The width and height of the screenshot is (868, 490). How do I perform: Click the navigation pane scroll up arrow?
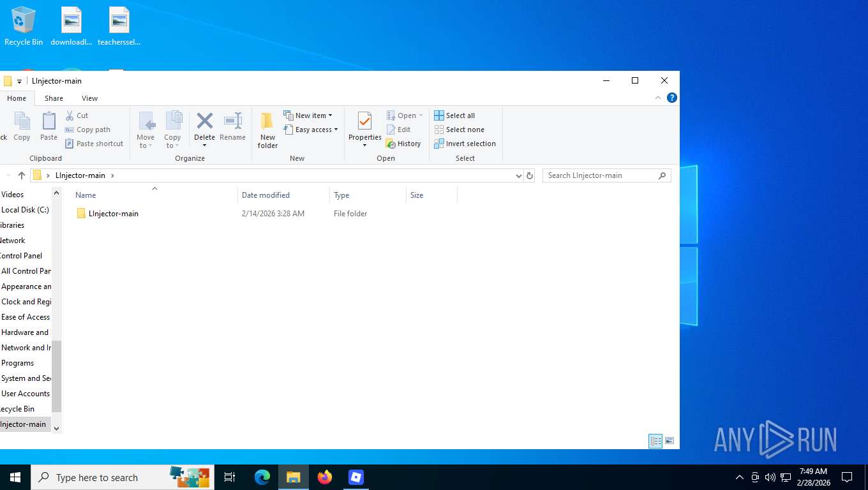coord(56,193)
